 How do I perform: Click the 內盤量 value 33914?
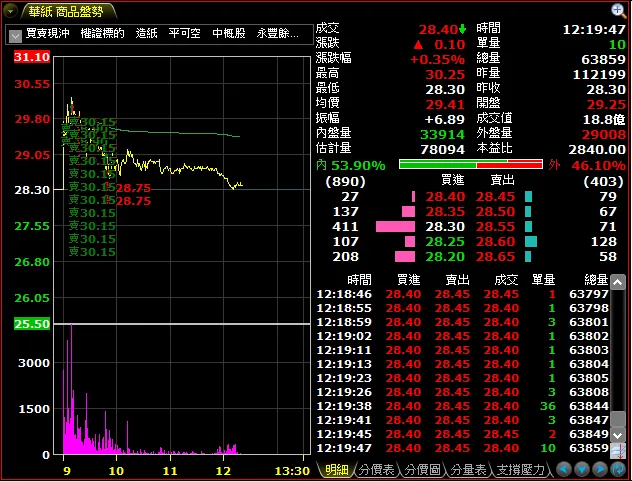[443, 135]
